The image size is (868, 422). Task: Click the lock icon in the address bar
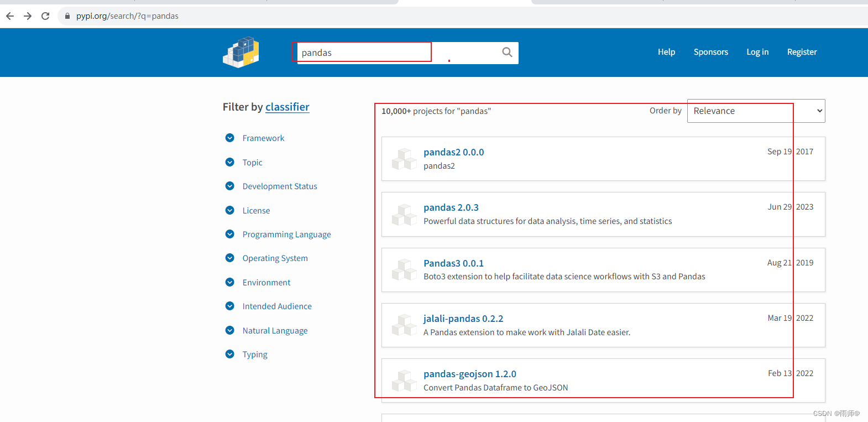pos(67,16)
